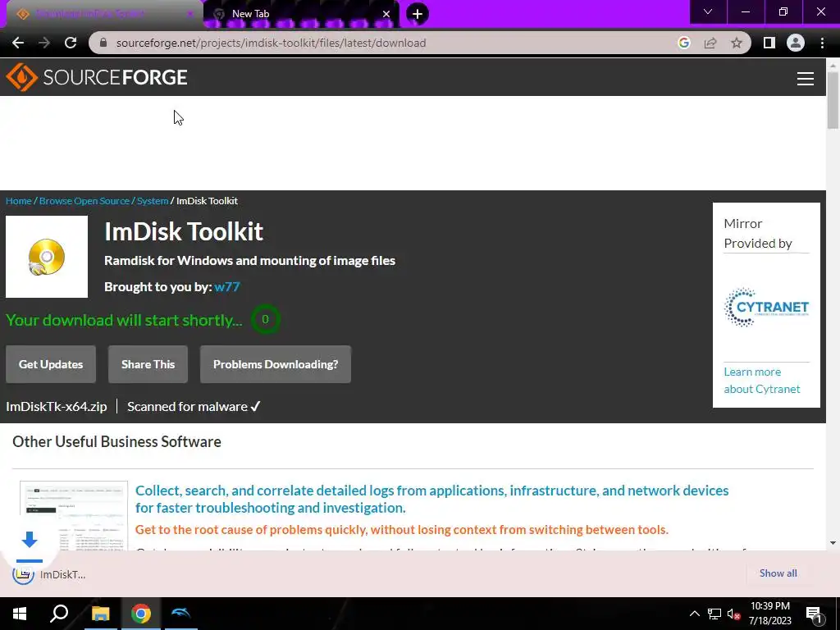Click the ImDiskTk-x64.zip filename text
The image size is (840, 630).
(x=57, y=407)
